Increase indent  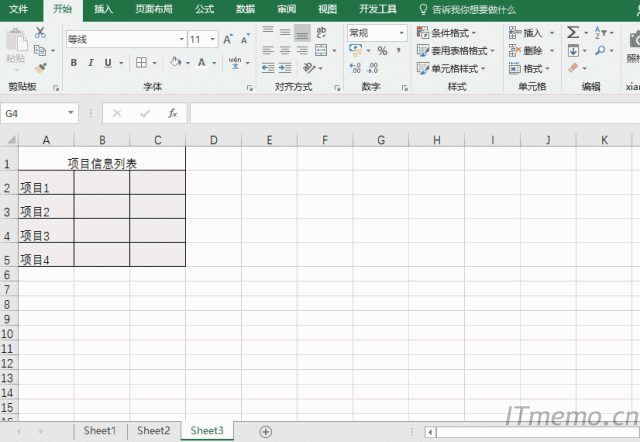tap(285, 68)
